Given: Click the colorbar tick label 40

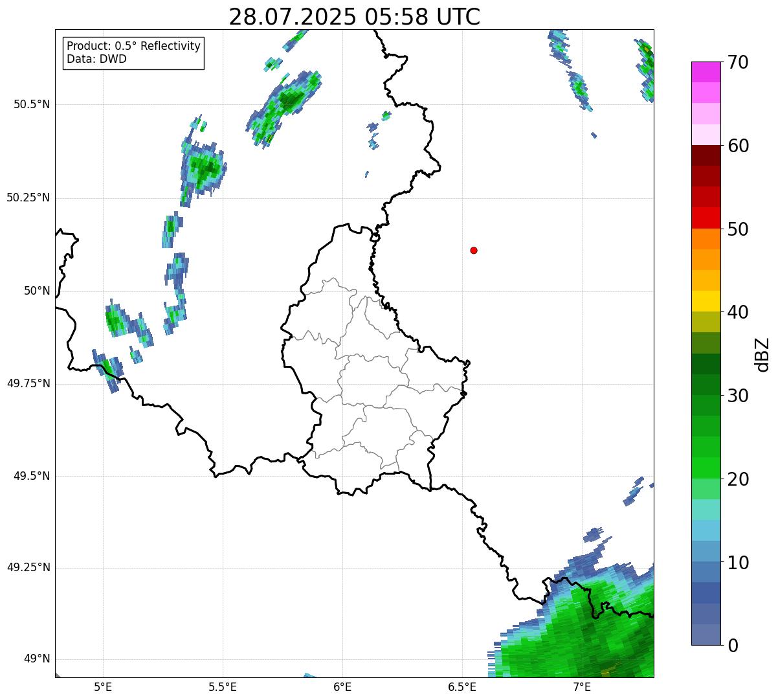Looking at the screenshot, I should click(x=738, y=312).
